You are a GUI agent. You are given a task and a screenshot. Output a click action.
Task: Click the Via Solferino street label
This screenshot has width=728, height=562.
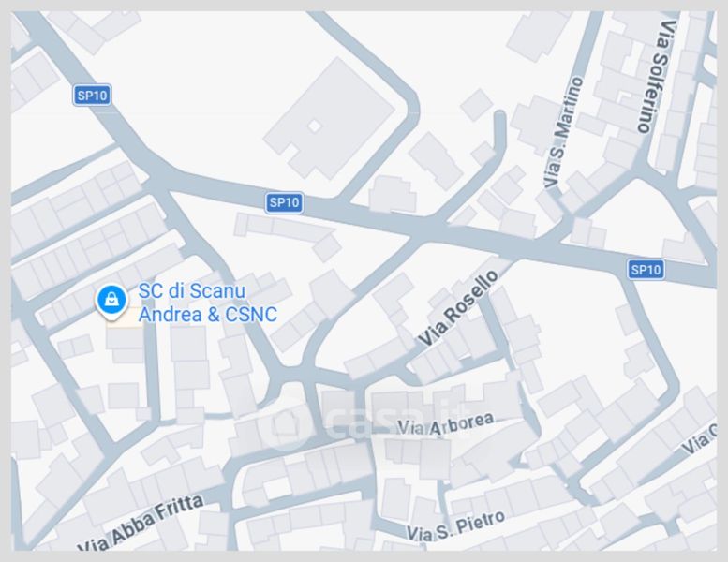pos(658,77)
